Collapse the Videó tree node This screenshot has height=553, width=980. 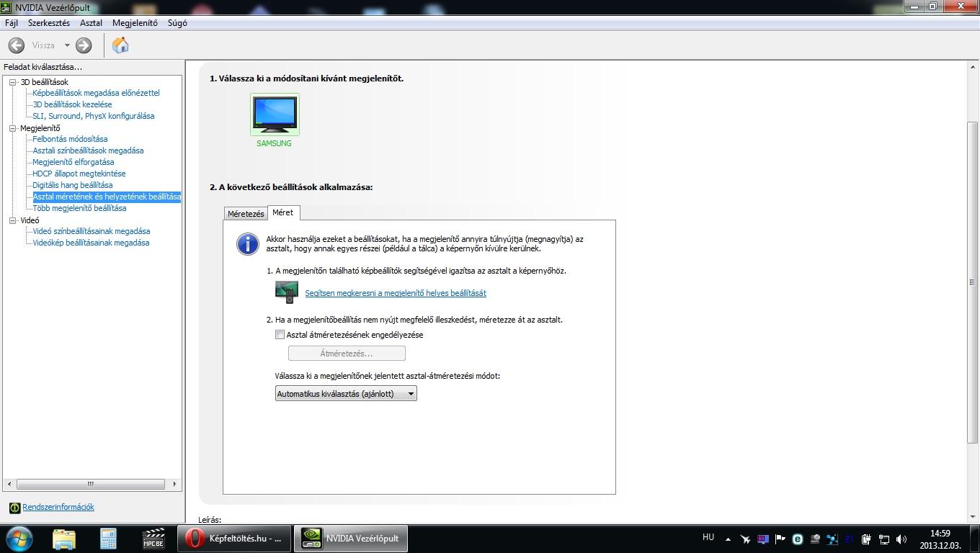[12, 220]
